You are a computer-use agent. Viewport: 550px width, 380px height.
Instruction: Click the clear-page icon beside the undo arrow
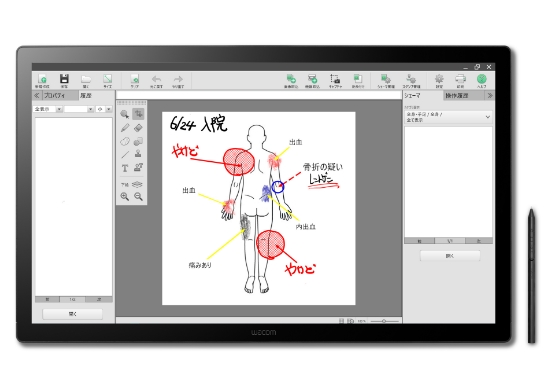(135, 80)
